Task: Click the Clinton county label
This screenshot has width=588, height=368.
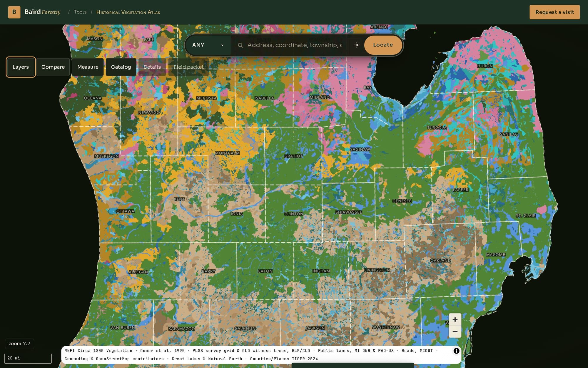Action: tap(294, 214)
